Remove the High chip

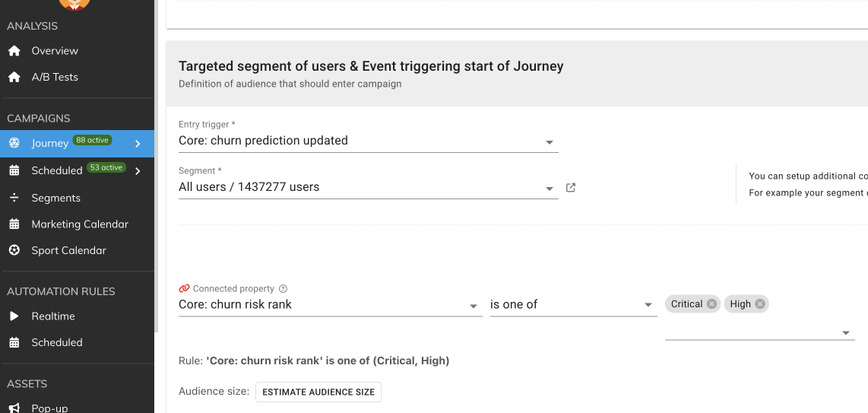[x=759, y=304]
